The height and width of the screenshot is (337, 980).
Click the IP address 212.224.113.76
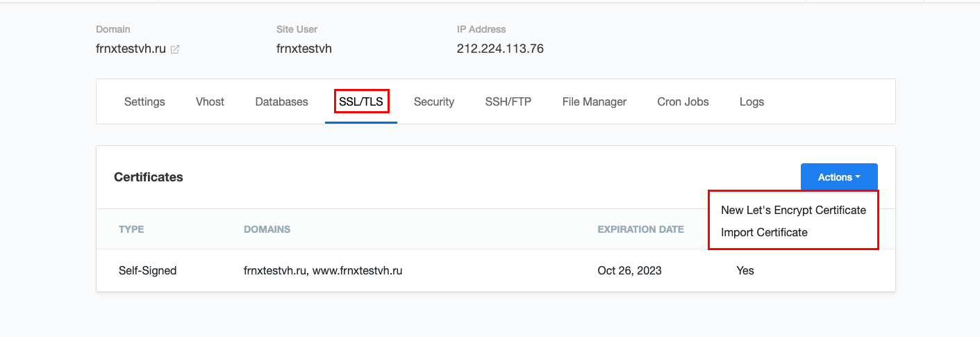pyautogui.click(x=500, y=49)
